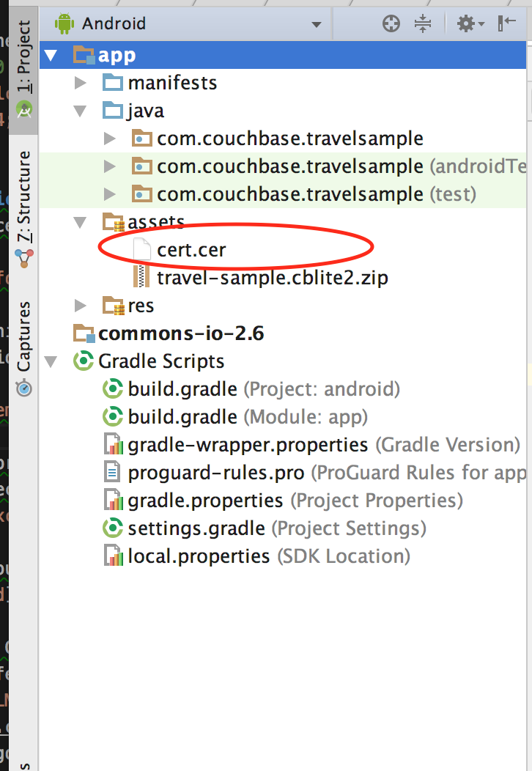The height and width of the screenshot is (771, 532).
Task: Select the commons-io-2.6 module
Action: (x=181, y=333)
